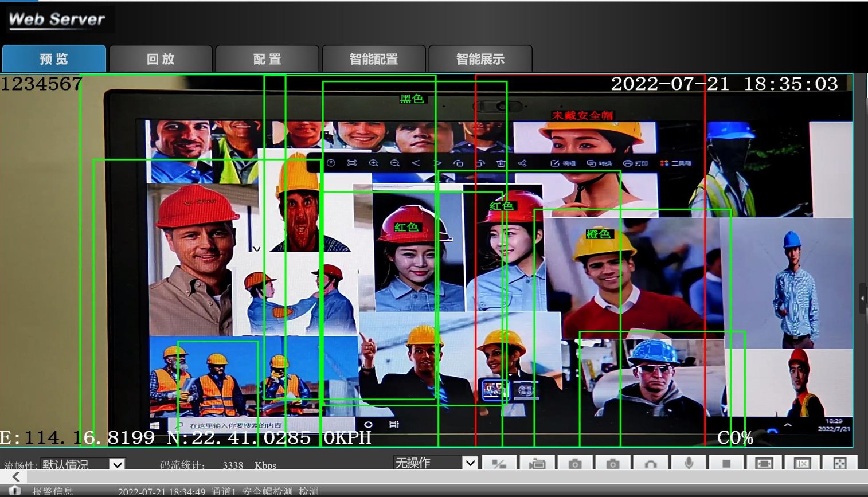The width and height of the screenshot is (868, 497).
Task: Open the 智能配置 tab
Action: [x=374, y=59]
